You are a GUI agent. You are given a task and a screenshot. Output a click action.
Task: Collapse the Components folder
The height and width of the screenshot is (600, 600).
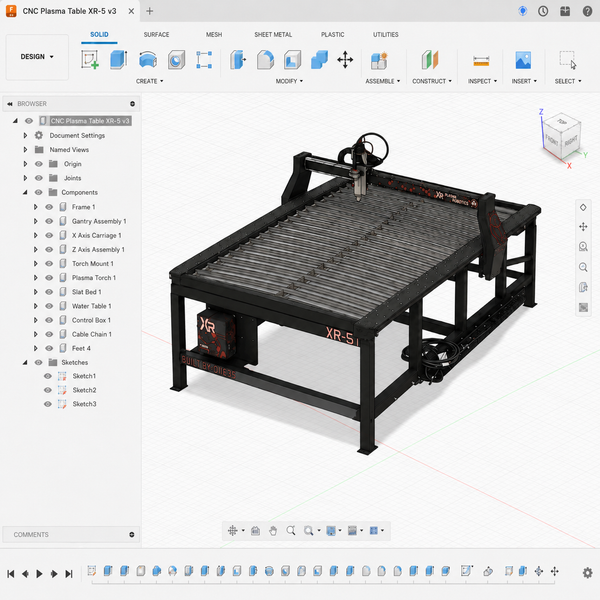[25, 192]
